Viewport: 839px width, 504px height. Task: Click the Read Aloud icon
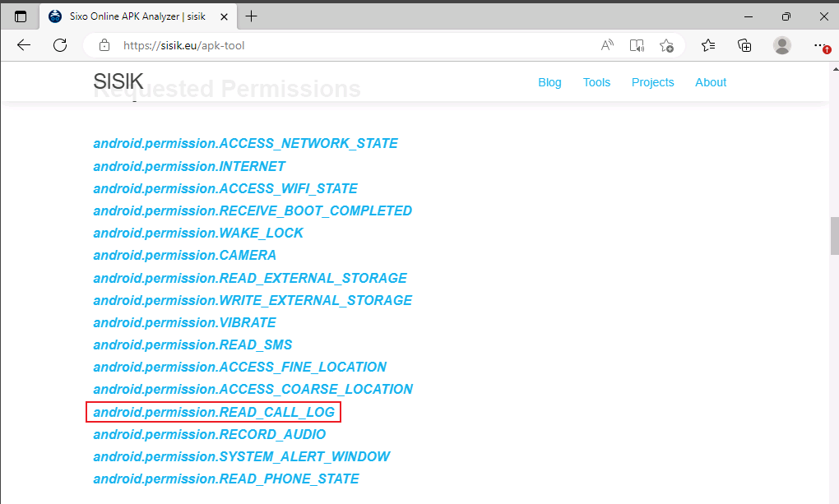click(607, 45)
